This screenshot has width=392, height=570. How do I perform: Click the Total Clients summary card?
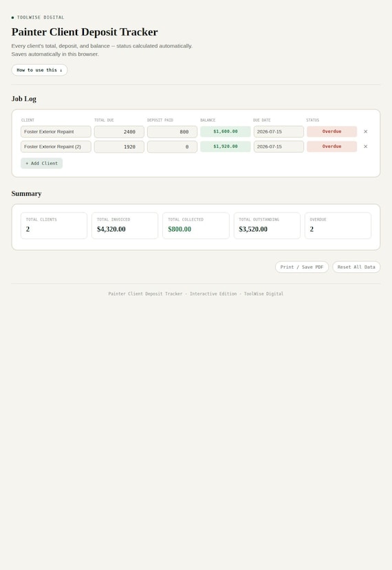tap(54, 226)
